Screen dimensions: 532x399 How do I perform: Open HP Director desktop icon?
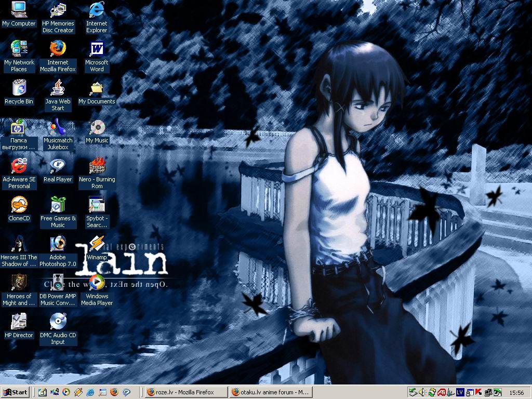pos(19,326)
